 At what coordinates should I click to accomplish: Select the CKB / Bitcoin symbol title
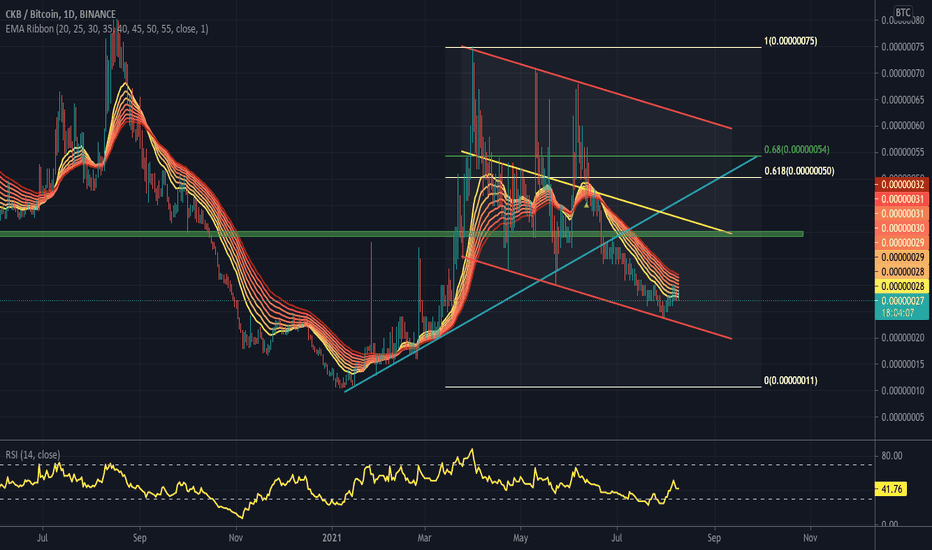point(61,14)
